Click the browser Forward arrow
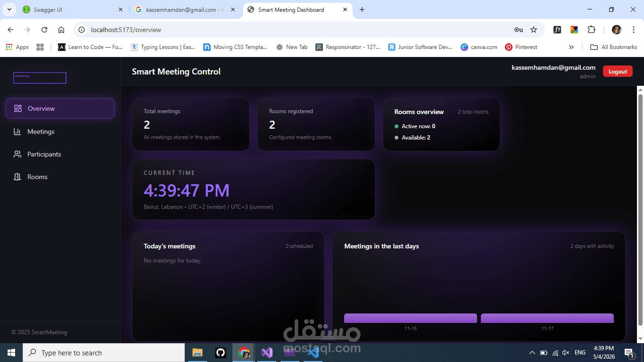Viewport: 644px width, 362px height. 27,30
